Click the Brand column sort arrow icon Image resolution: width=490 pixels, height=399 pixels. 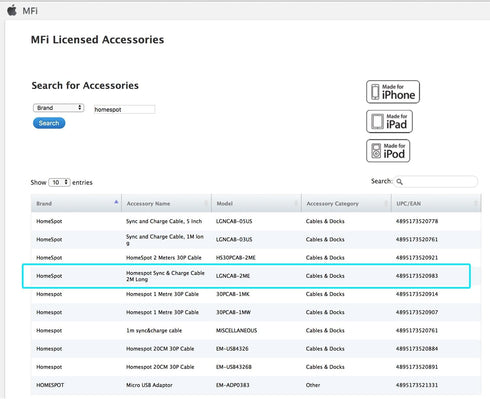tap(116, 202)
